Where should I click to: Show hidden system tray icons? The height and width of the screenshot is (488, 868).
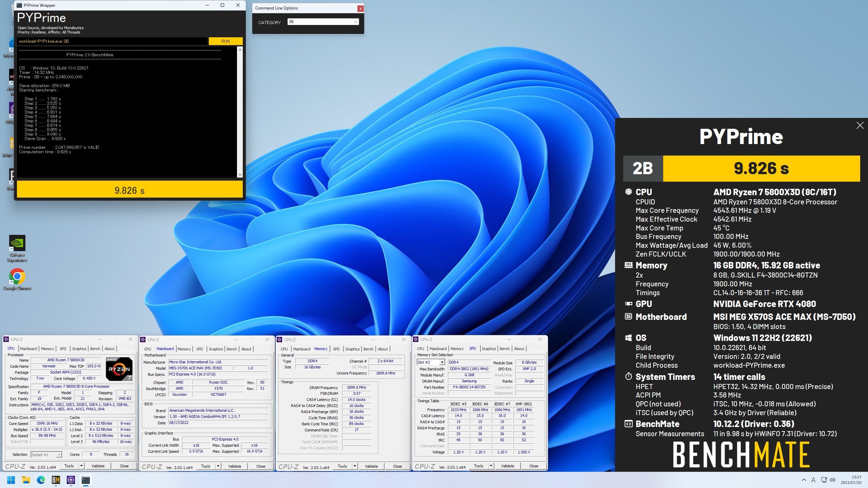coord(804,480)
